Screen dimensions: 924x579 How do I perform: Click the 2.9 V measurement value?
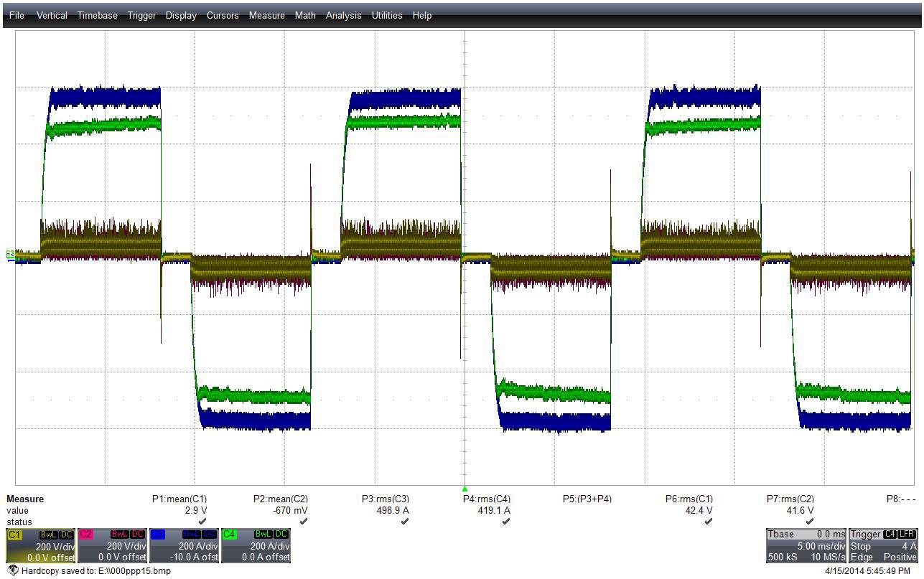click(x=196, y=510)
